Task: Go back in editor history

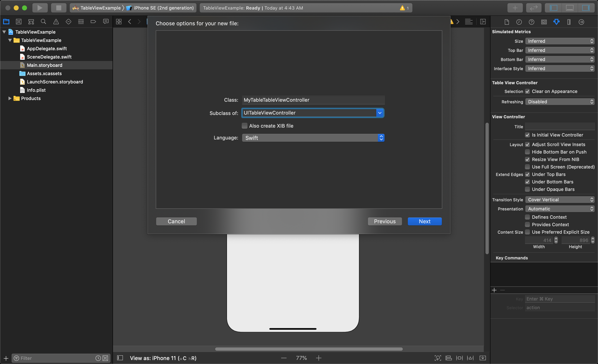Action: coord(130,22)
